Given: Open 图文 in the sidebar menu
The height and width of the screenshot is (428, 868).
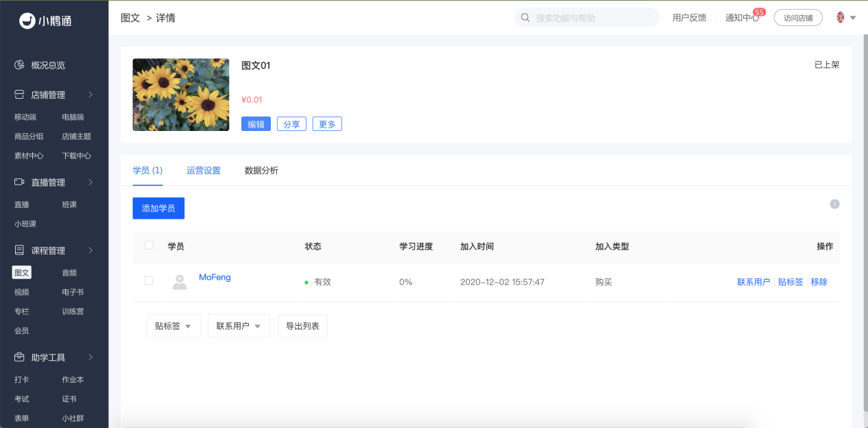Looking at the screenshot, I should 22,272.
